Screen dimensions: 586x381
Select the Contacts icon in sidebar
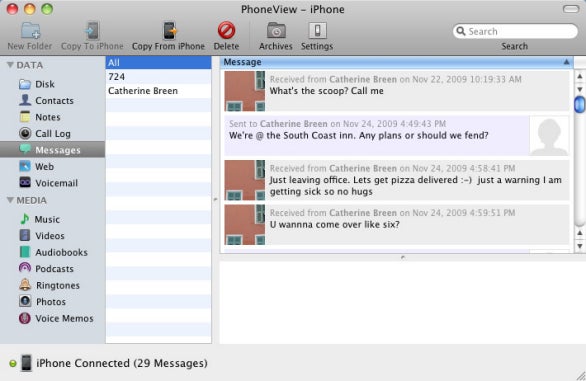25,100
